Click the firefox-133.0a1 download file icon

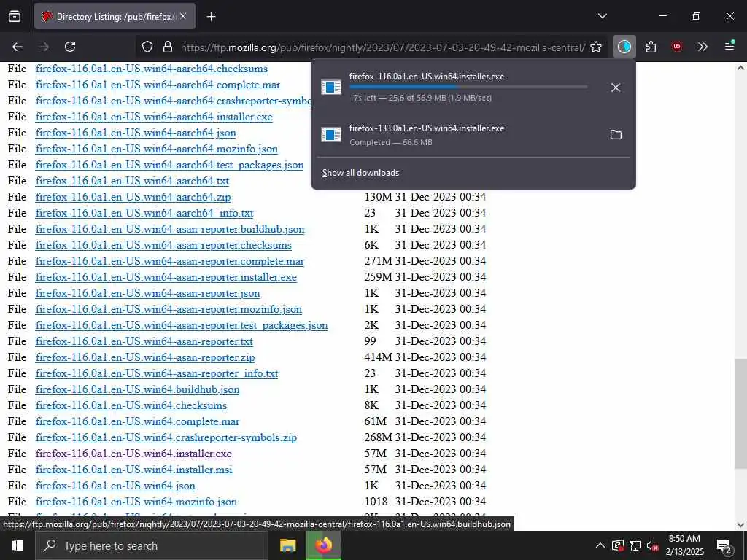(x=331, y=135)
